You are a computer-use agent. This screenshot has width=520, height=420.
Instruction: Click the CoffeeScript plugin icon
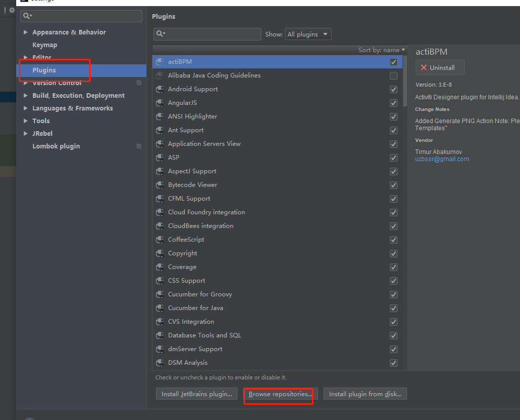(159, 240)
